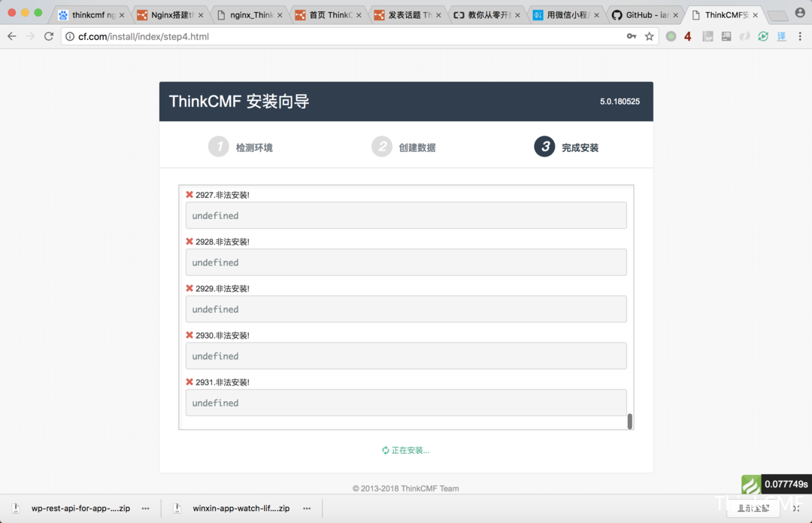This screenshot has height=523, width=812.
Task: Click the green sync arrows extension icon
Action: click(x=763, y=36)
